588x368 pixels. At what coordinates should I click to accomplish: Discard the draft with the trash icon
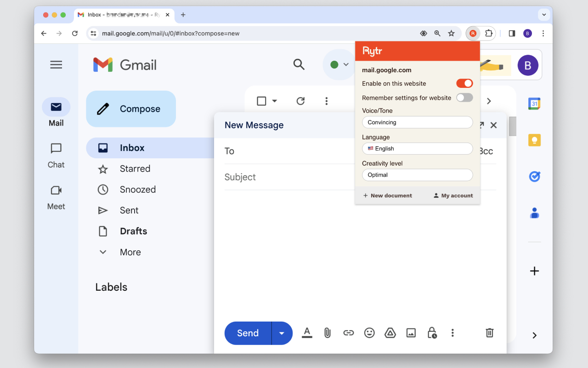489,333
